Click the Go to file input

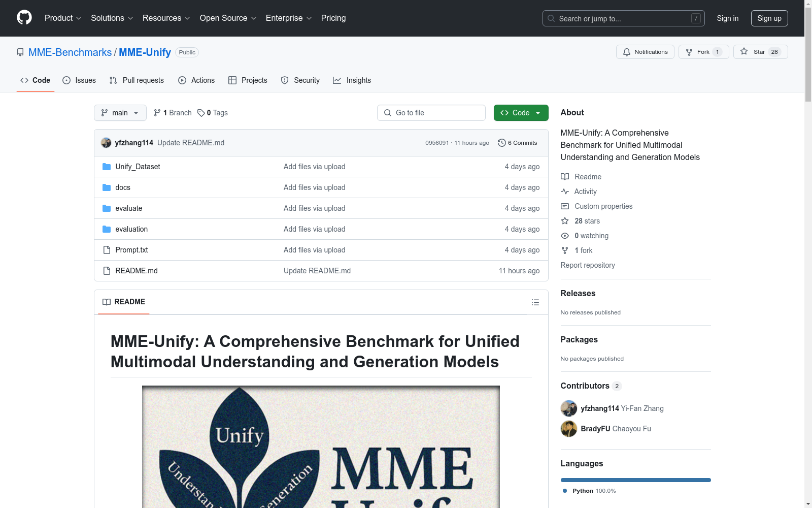pos(431,113)
